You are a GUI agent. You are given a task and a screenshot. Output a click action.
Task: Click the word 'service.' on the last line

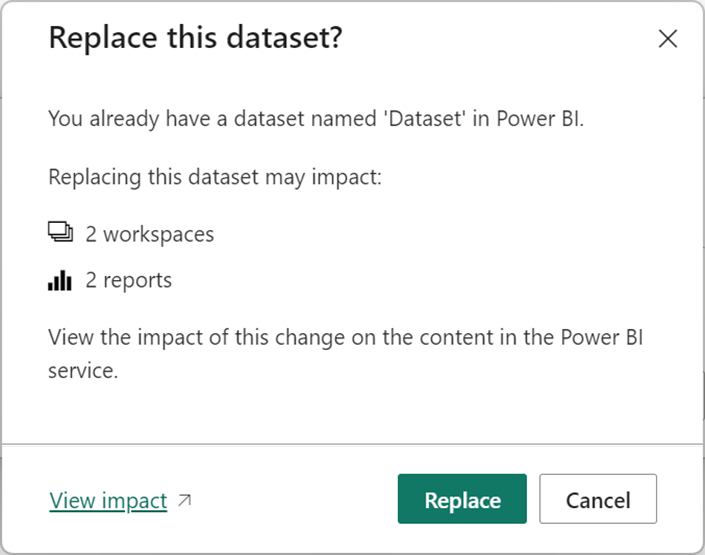click(83, 368)
